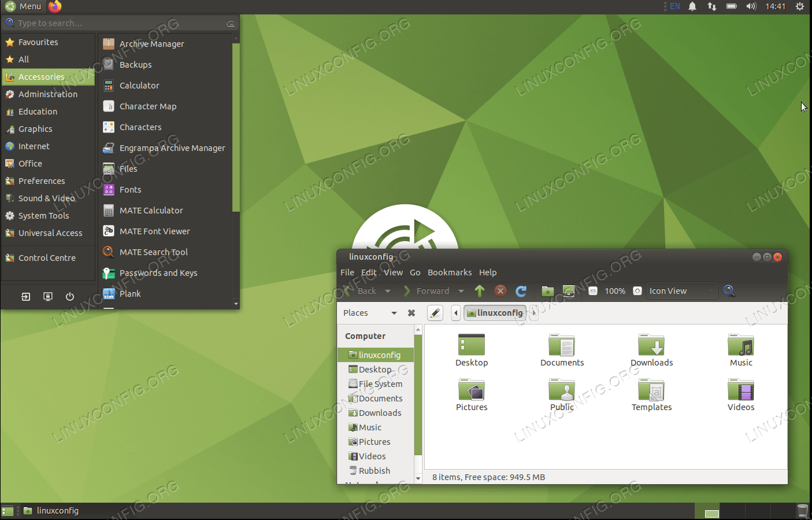Close the Places side pane
The width and height of the screenshot is (812, 520).
411,313
